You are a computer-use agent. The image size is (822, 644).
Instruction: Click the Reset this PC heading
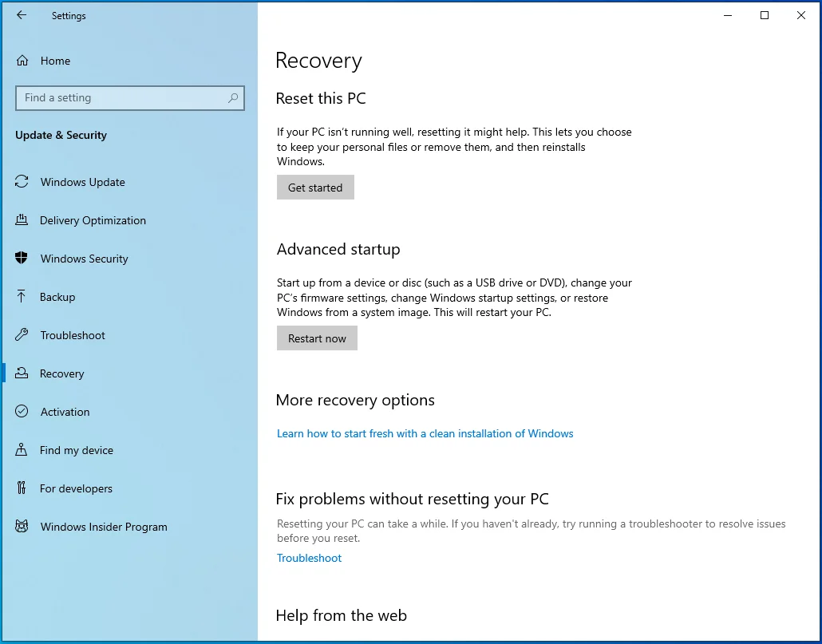click(x=321, y=98)
